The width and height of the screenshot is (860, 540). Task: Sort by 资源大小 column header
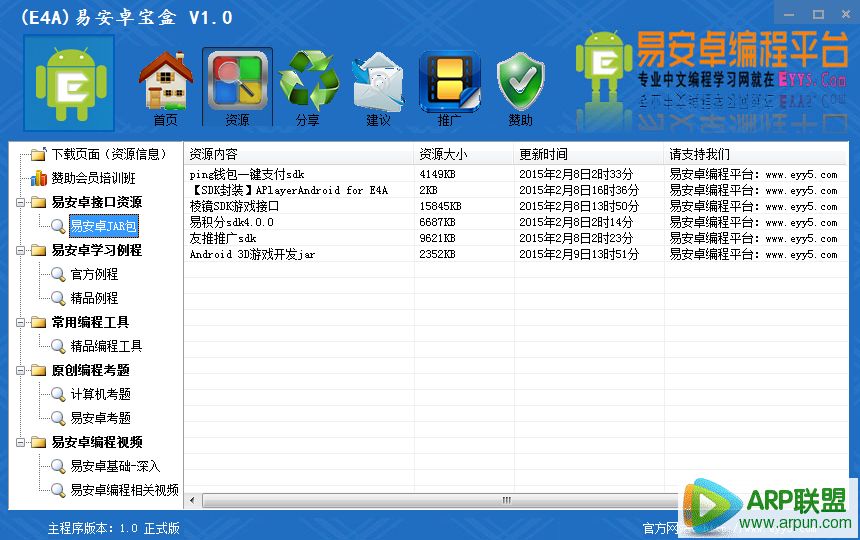coord(443,154)
